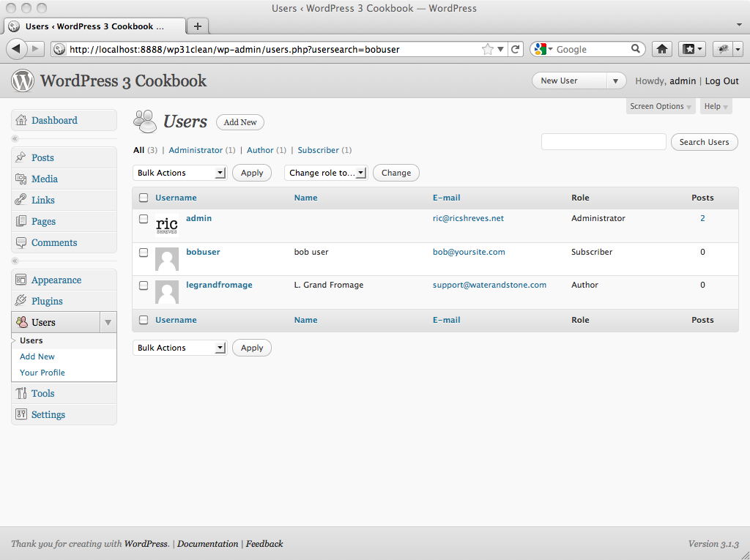750x560 pixels.
Task: Open the bottom Bulk Actions dropdown
Action: pos(179,348)
